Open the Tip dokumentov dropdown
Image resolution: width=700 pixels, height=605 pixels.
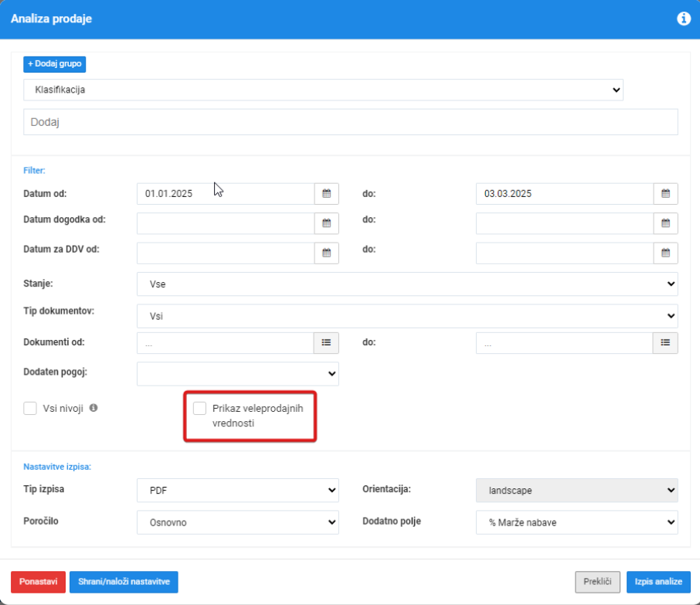pos(407,316)
